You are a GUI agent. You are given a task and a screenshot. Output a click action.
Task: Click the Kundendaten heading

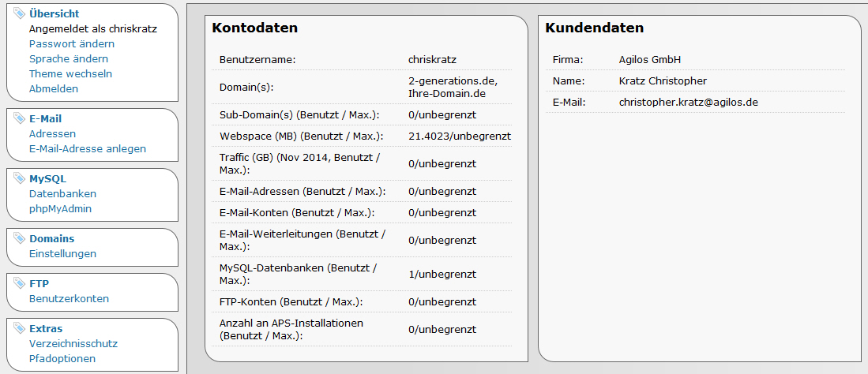click(x=595, y=28)
